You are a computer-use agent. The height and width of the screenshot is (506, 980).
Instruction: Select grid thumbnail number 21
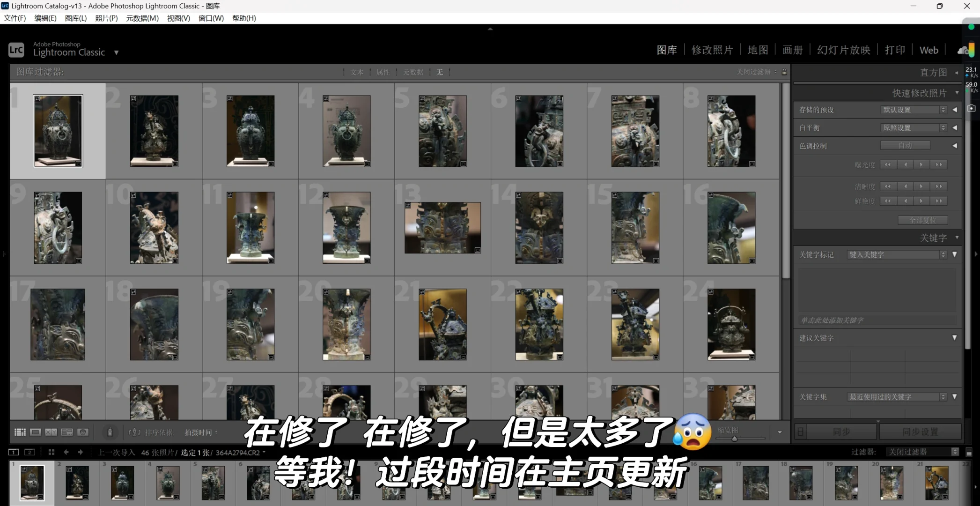(x=442, y=324)
